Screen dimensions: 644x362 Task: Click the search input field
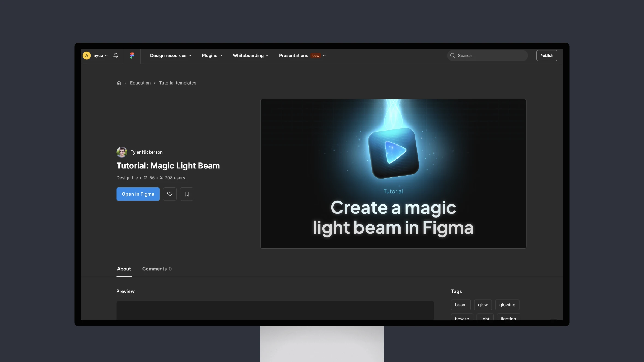pos(487,55)
